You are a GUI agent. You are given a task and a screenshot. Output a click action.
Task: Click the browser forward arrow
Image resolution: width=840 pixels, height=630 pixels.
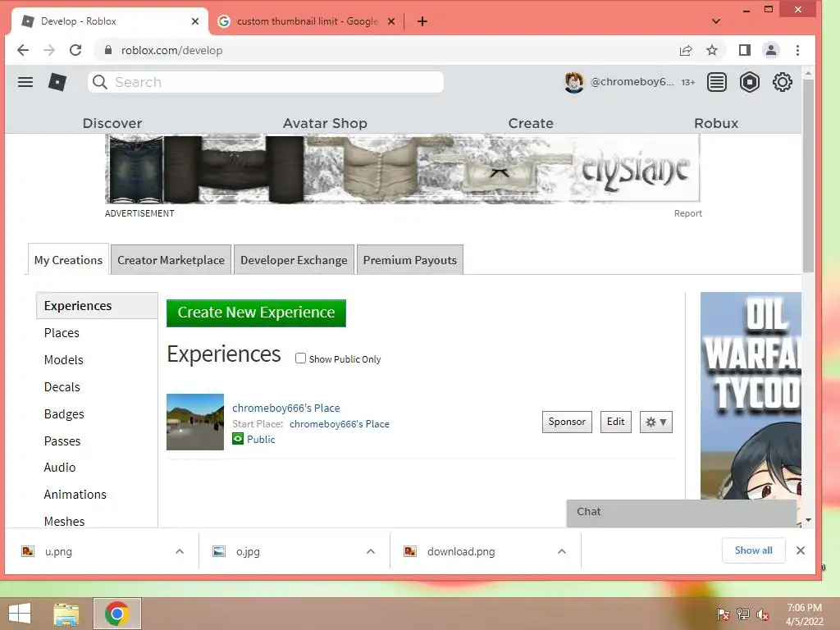pos(48,50)
